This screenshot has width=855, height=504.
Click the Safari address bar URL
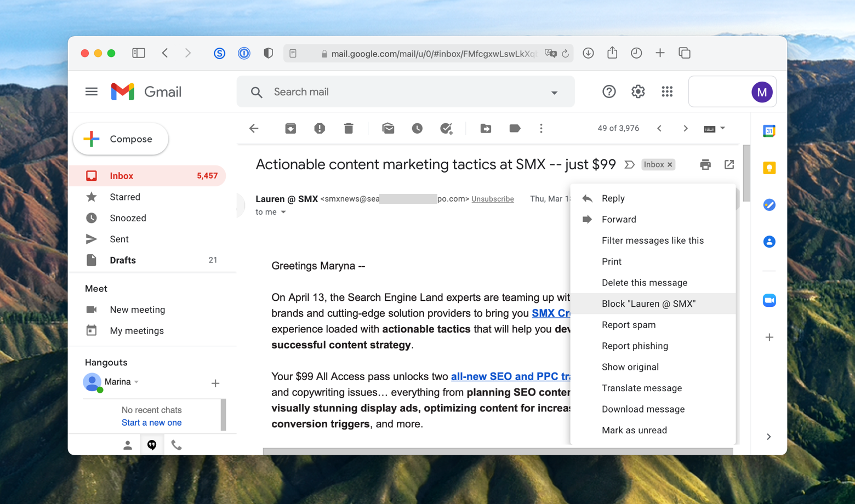(428, 53)
